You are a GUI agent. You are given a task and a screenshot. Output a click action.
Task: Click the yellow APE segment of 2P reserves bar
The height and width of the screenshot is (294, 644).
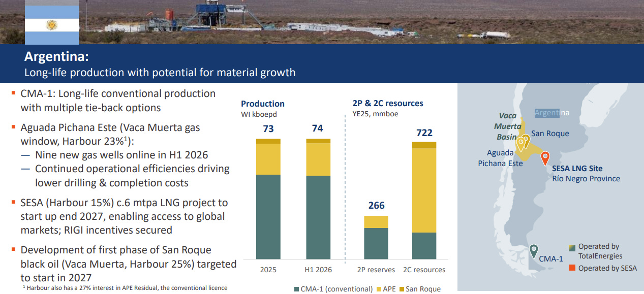[376, 222]
